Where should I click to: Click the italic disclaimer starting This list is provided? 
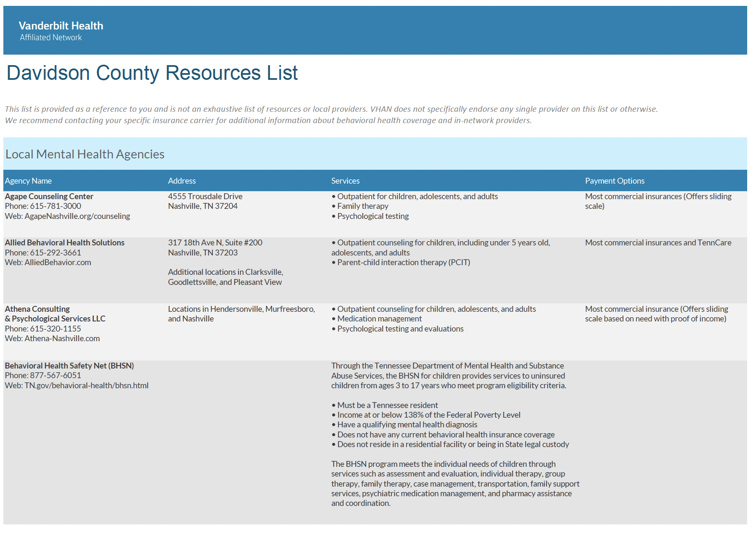[331, 109]
